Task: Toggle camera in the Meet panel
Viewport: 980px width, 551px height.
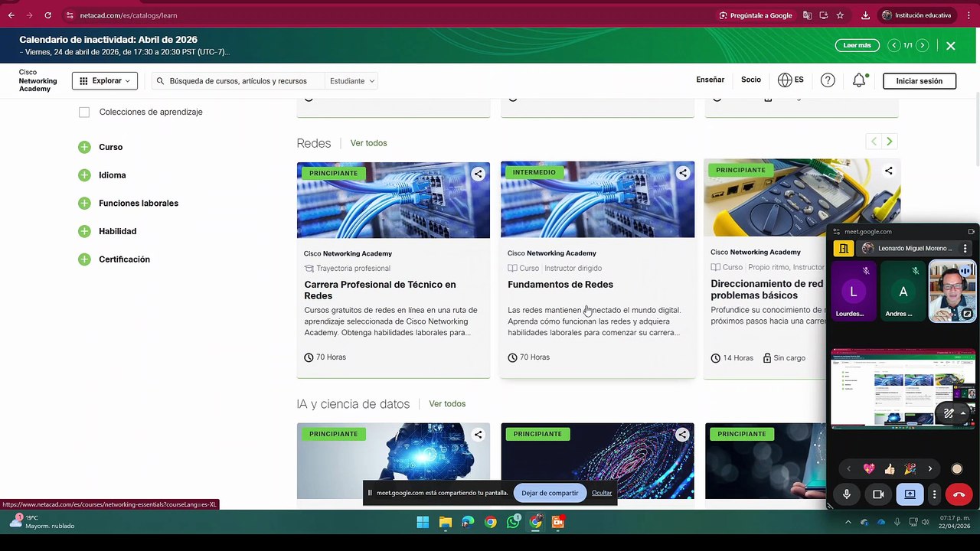Action: 878,494
